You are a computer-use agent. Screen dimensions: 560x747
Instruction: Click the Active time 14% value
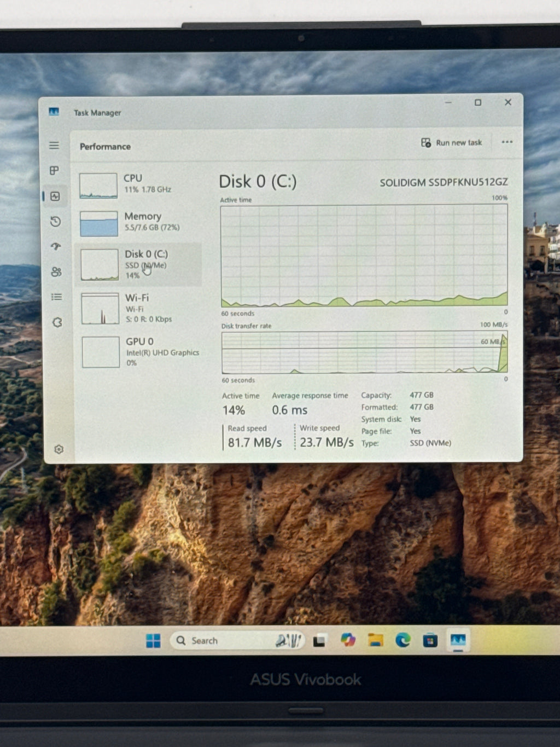tap(234, 410)
